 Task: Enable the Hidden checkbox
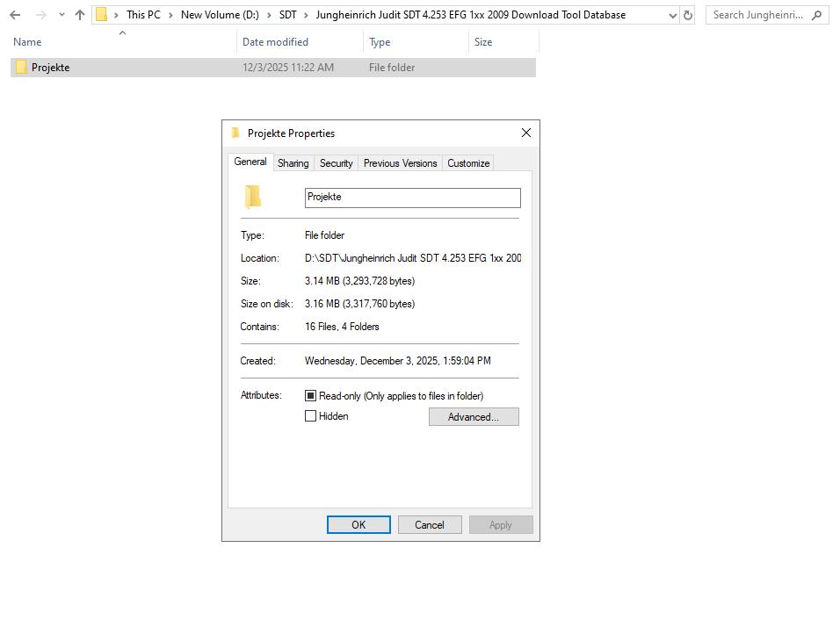coord(310,416)
